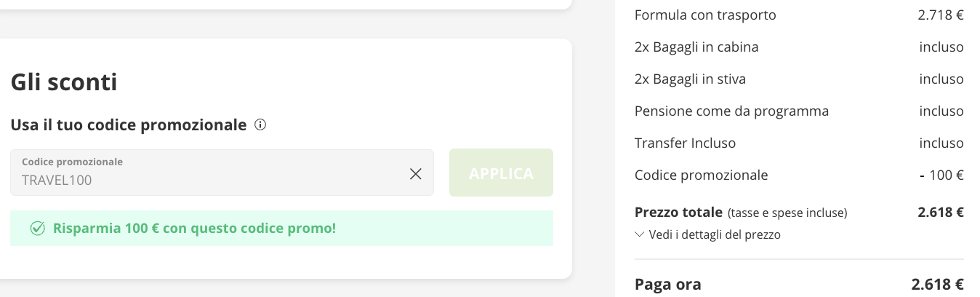Click the info icon beside promo code heading
The width and height of the screenshot is (980, 297).
pyautogui.click(x=260, y=125)
